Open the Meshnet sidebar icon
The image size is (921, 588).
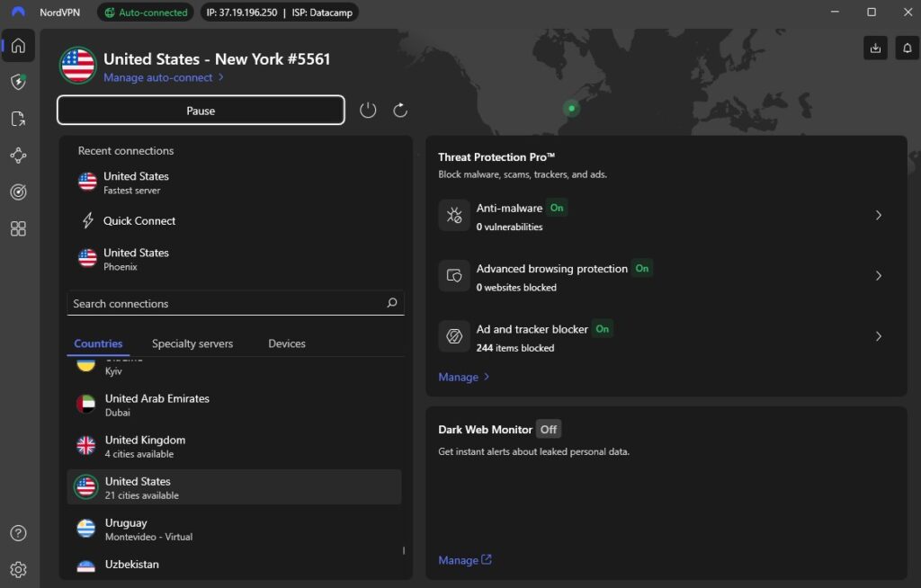18,156
